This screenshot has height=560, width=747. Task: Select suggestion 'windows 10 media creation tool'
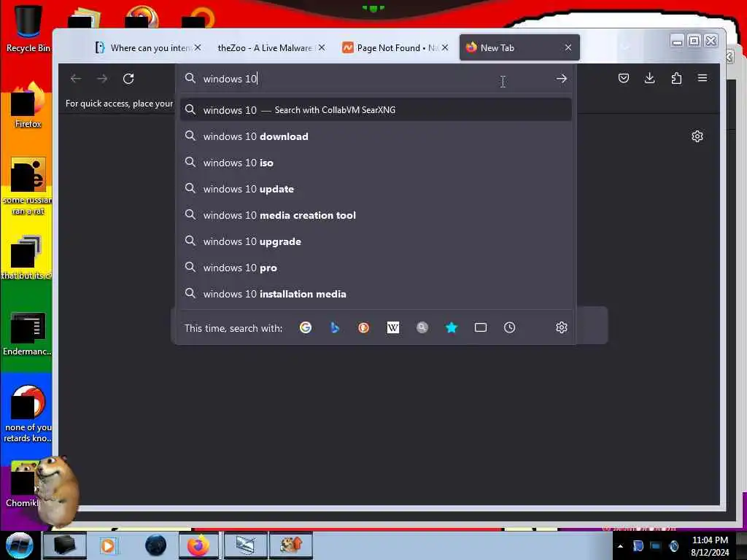coord(376,215)
